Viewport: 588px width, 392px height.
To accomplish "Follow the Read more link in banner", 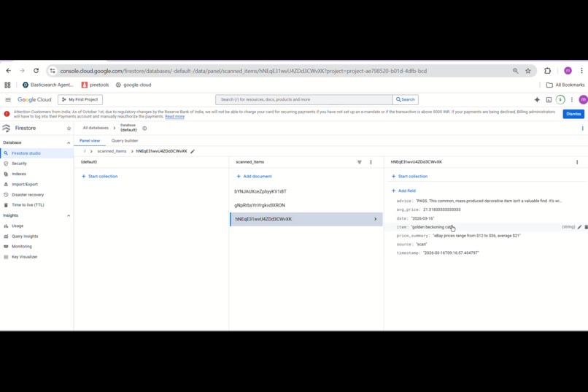I will [x=175, y=117].
